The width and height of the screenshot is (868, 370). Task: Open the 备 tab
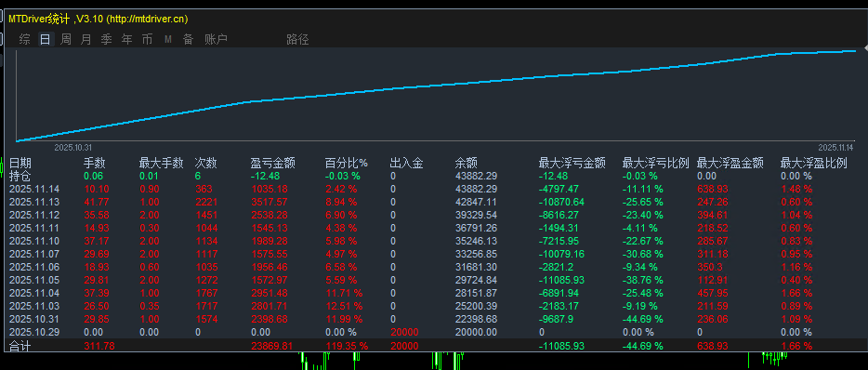click(189, 39)
